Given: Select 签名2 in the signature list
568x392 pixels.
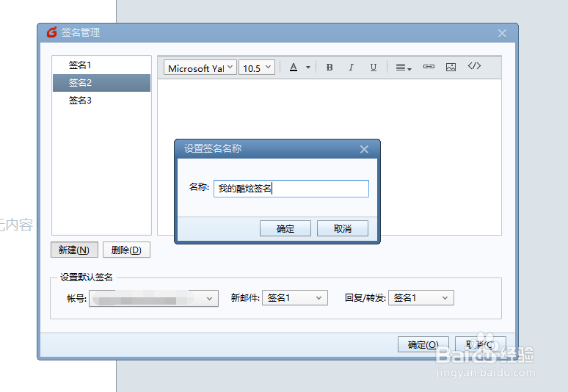Looking at the screenshot, I should click(x=101, y=83).
